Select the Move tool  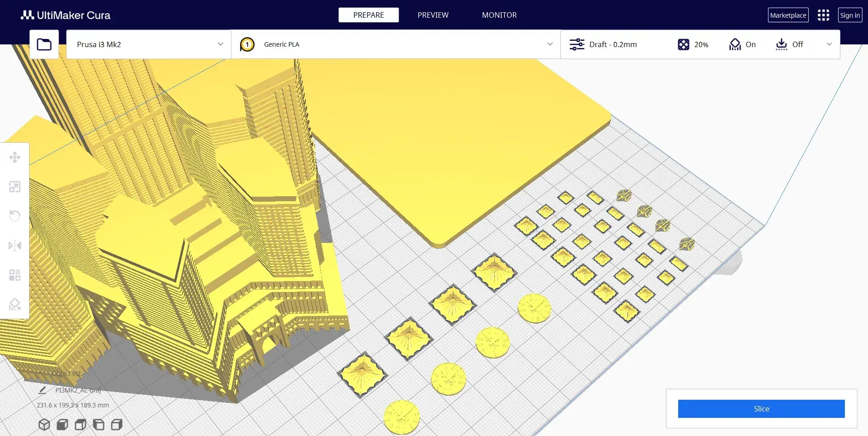(x=14, y=157)
